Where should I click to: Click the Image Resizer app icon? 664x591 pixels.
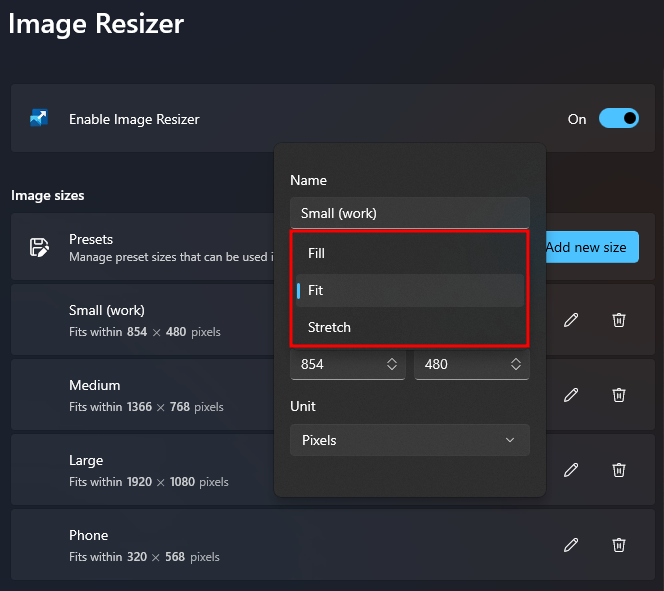click(38, 119)
